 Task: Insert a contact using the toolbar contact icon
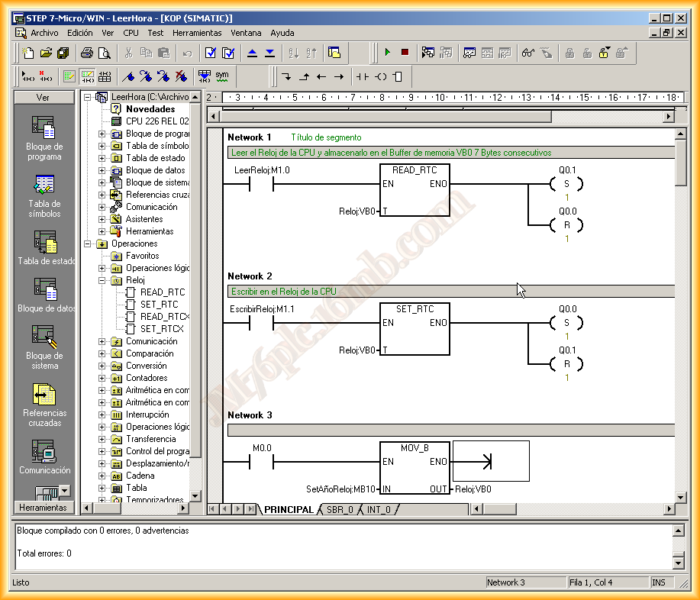(363, 76)
